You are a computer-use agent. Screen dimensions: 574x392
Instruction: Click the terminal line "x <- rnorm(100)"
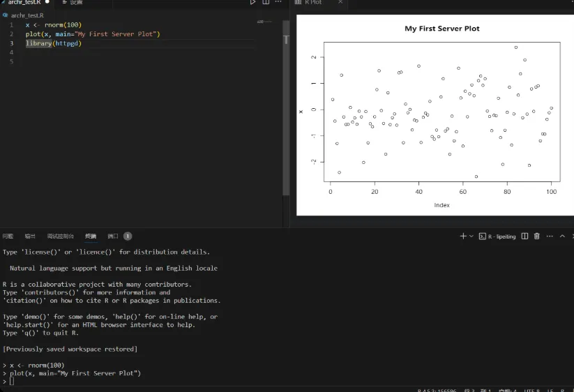click(37, 365)
